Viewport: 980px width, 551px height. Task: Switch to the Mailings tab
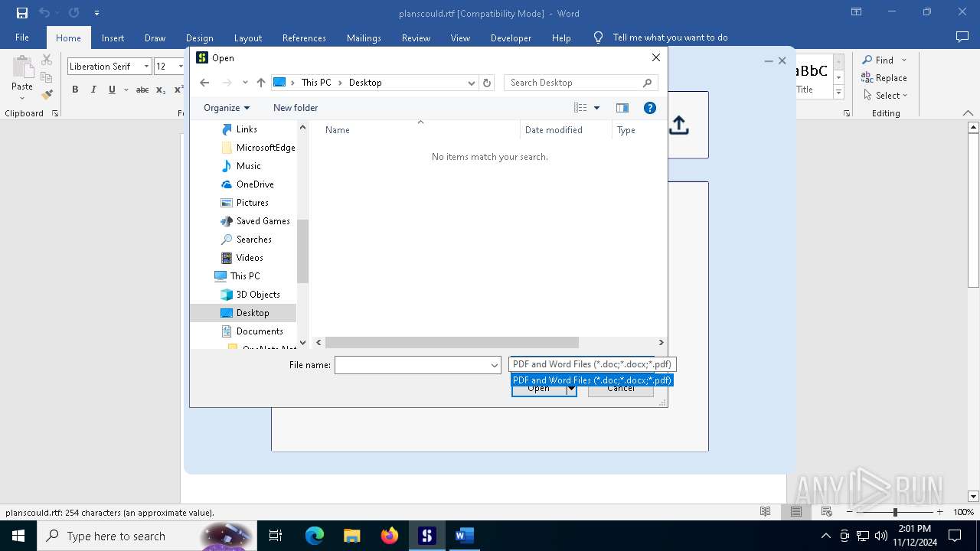[x=364, y=37]
